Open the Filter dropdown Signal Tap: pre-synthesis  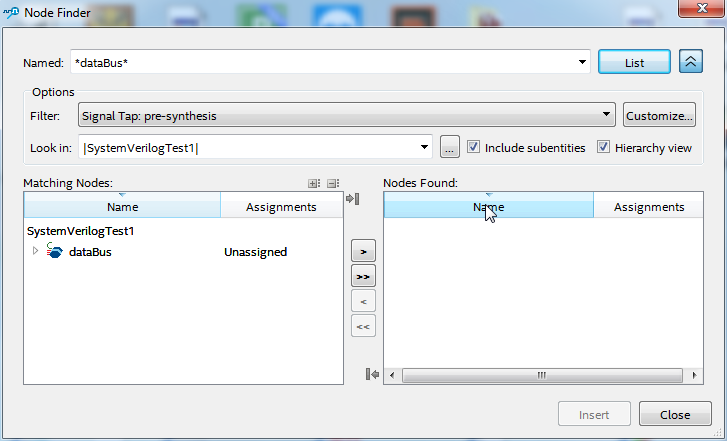tap(347, 115)
